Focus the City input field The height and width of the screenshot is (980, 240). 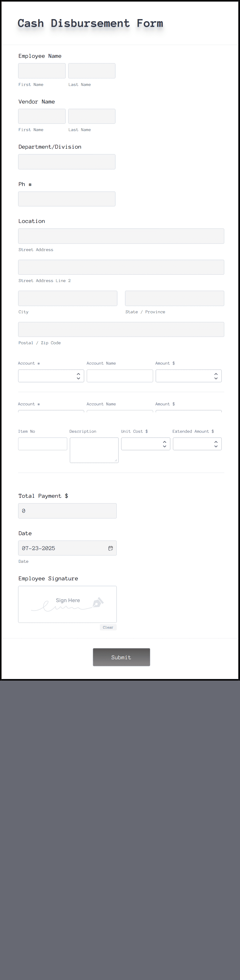[x=68, y=298]
